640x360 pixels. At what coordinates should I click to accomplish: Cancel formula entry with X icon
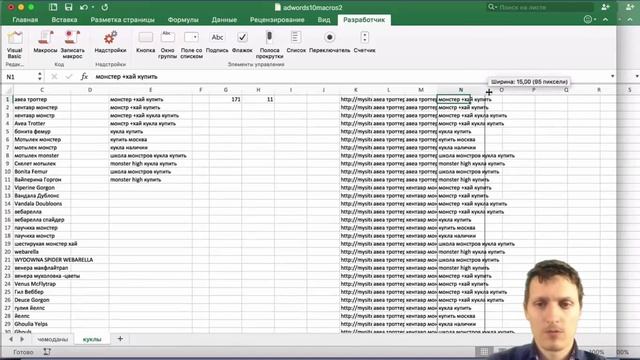54,76
